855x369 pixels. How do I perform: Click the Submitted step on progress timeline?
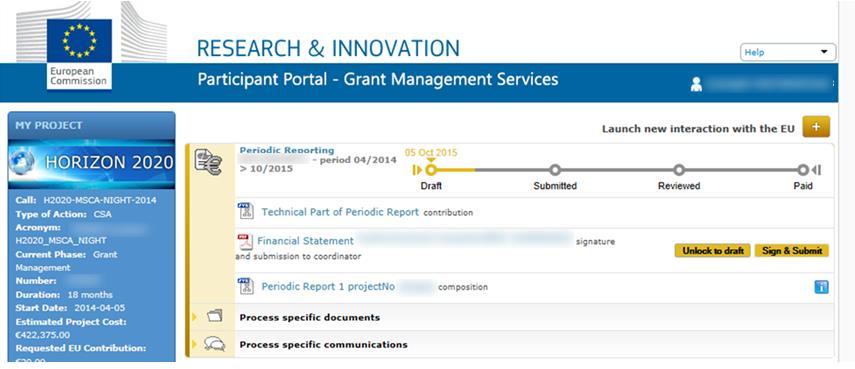[x=555, y=170]
